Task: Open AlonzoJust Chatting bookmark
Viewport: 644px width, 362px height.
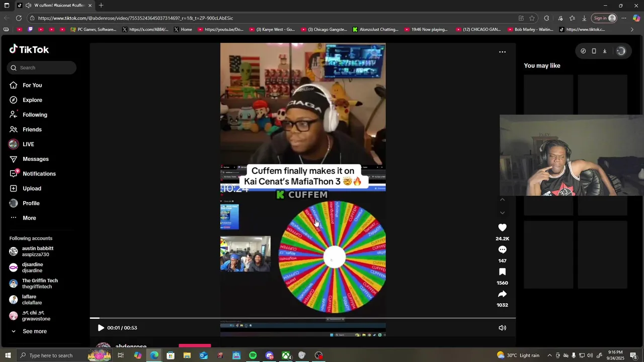Action: [375, 29]
